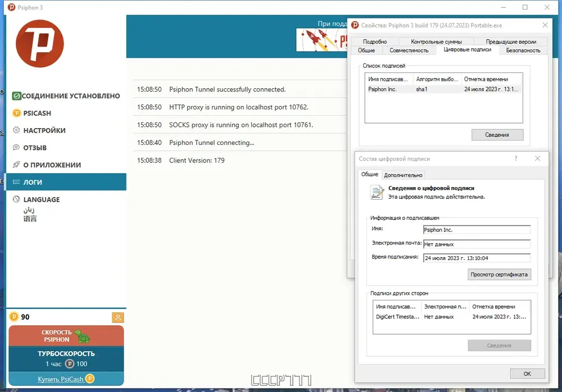Select the ЛОГИ logs section
The image size is (562, 392).
[x=66, y=182]
